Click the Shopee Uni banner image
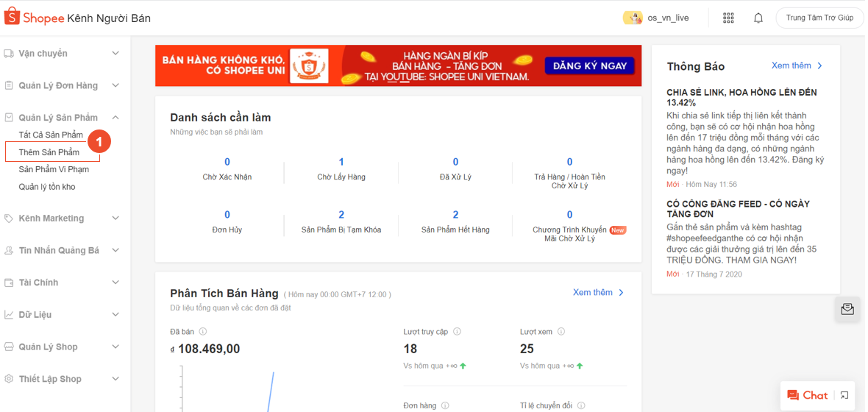 (398, 66)
